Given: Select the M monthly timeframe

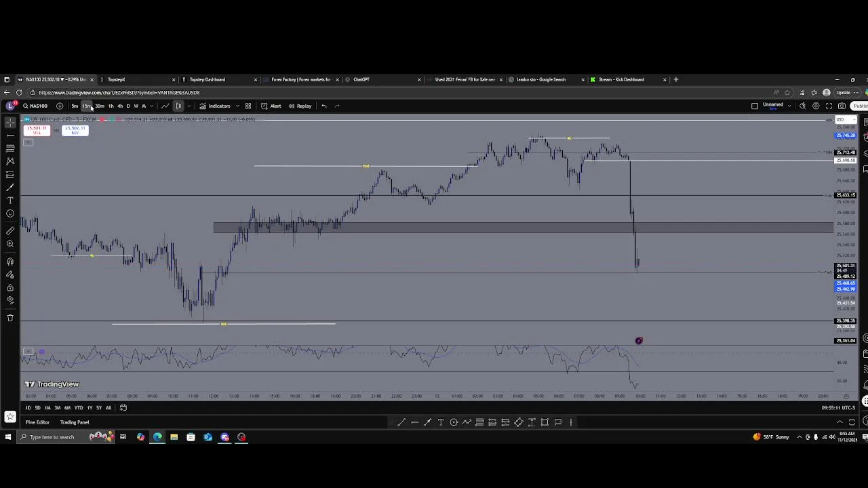Looking at the screenshot, I should (143, 106).
